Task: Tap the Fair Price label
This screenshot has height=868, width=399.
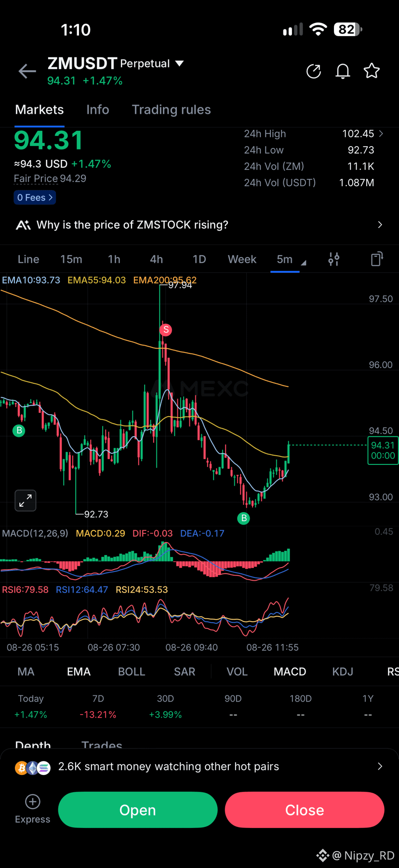Action: 36,178
